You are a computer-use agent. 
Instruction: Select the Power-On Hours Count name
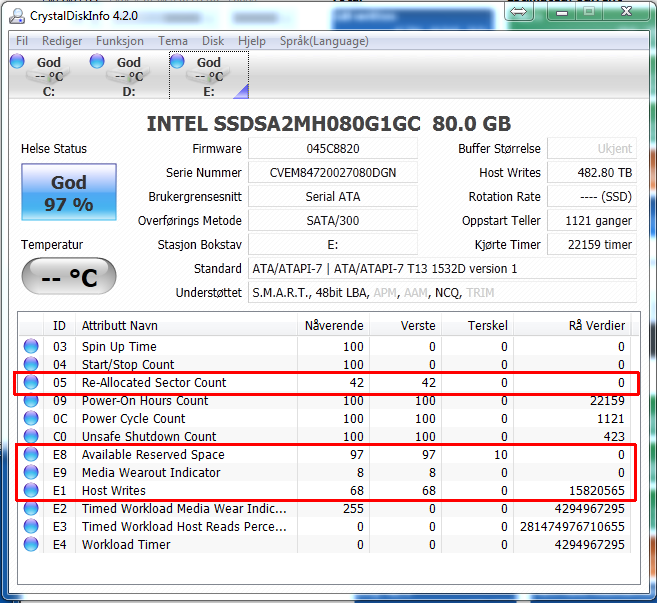click(145, 401)
